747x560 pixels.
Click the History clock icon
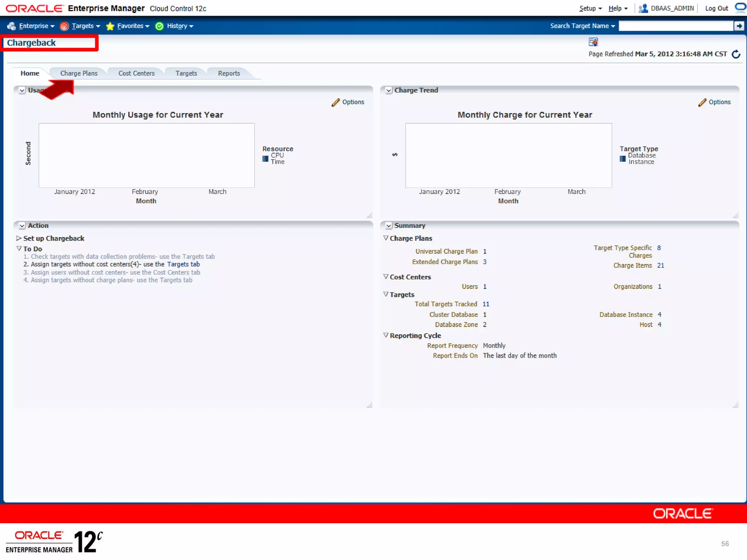159,26
